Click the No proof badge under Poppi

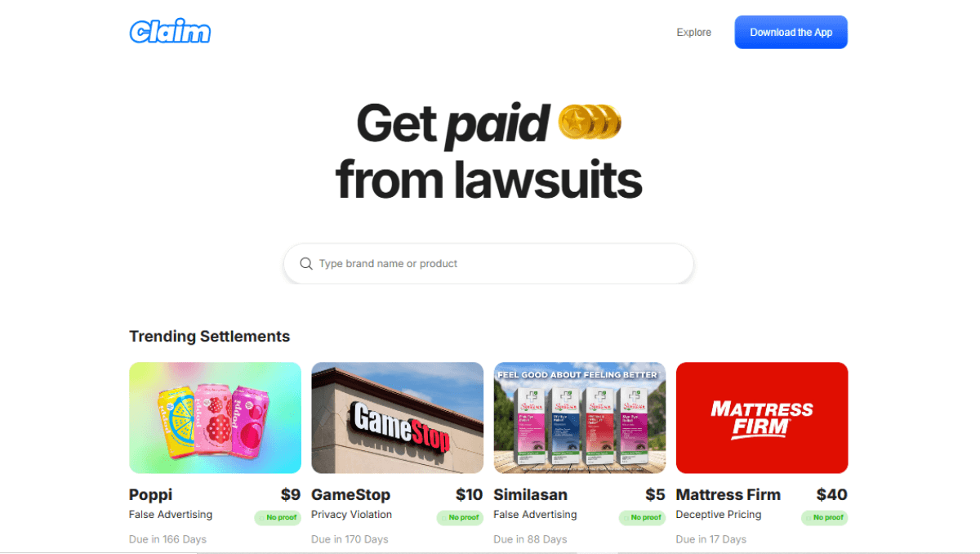tap(278, 517)
